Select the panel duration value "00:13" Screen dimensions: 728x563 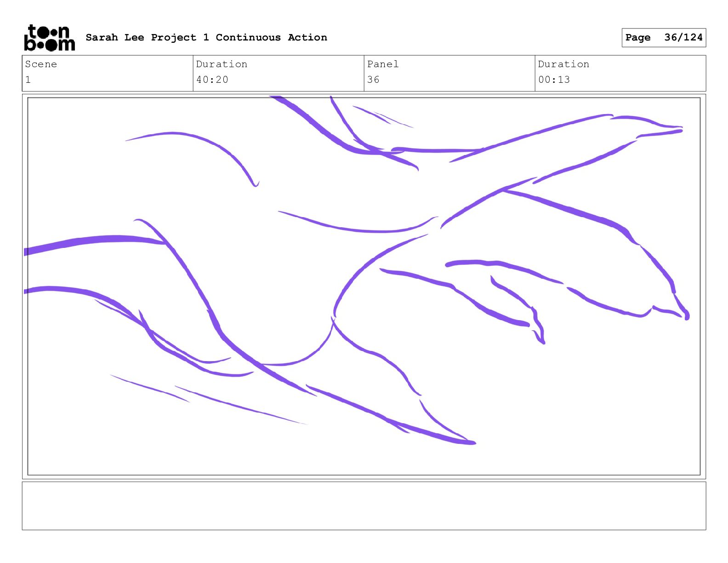pyautogui.click(x=554, y=80)
